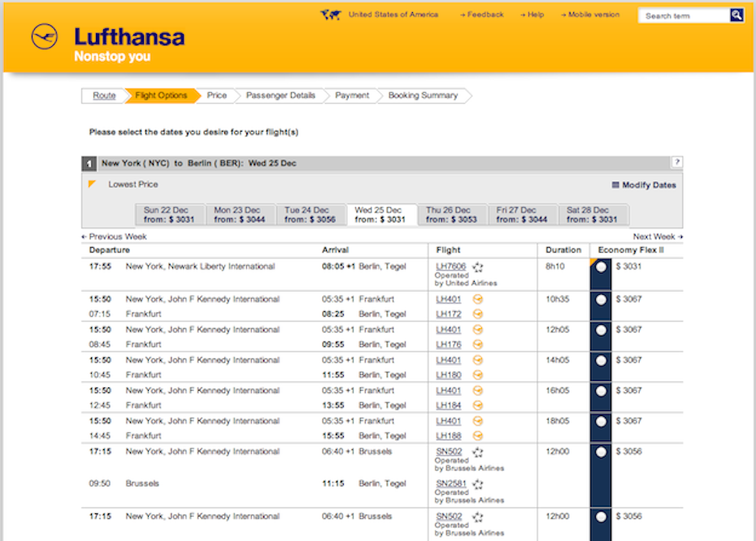Click Lufthansa icon next to LH172
The width and height of the screenshot is (756, 541).
click(478, 314)
